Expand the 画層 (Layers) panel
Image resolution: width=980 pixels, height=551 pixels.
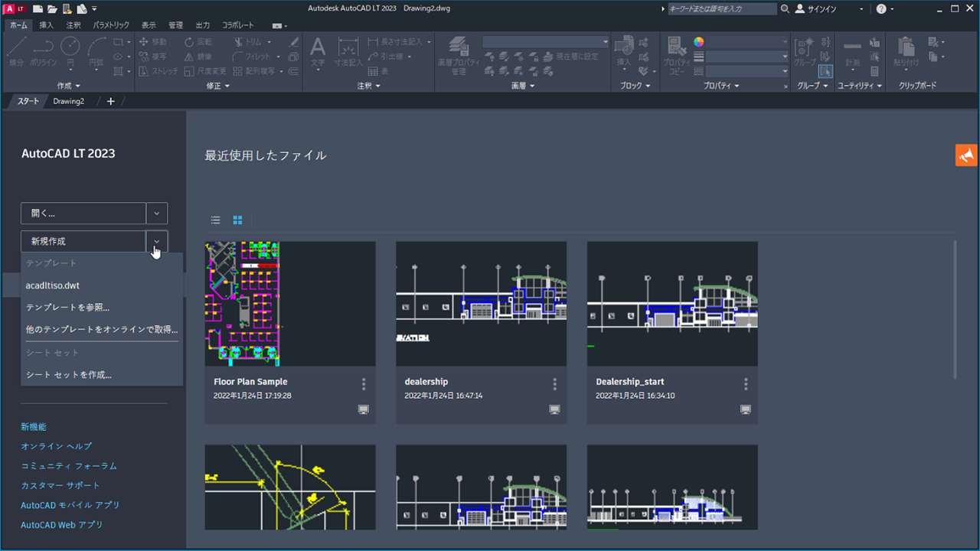pyautogui.click(x=522, y=86)
